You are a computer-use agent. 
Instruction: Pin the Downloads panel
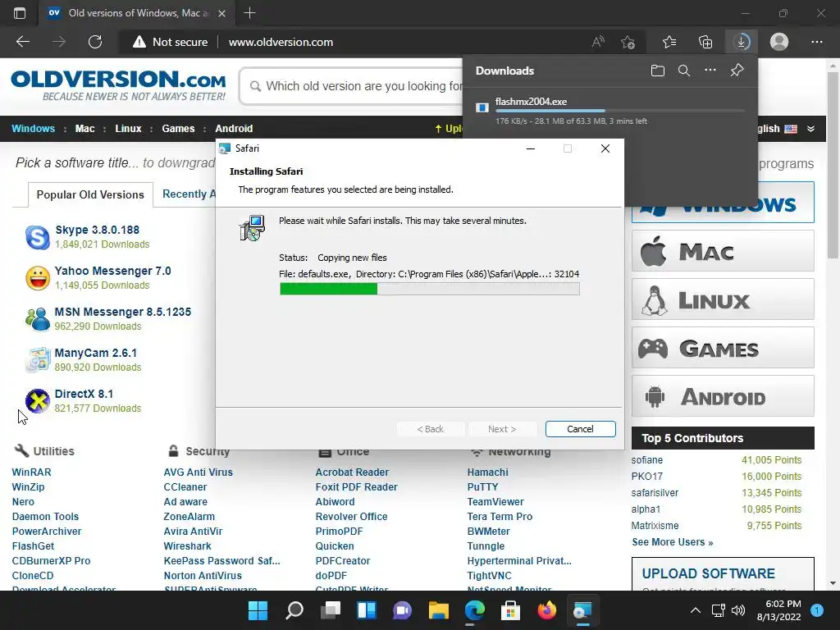point(737,71)
